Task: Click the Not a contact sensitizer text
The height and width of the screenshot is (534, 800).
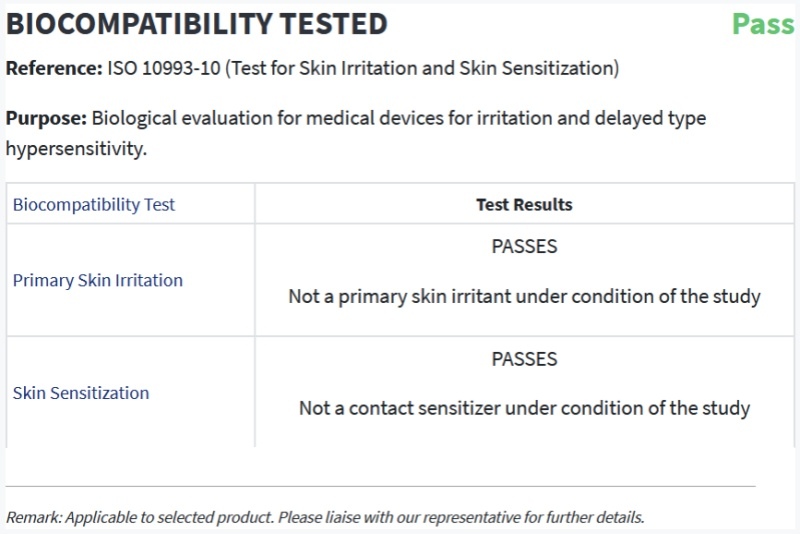Action: 524,408
